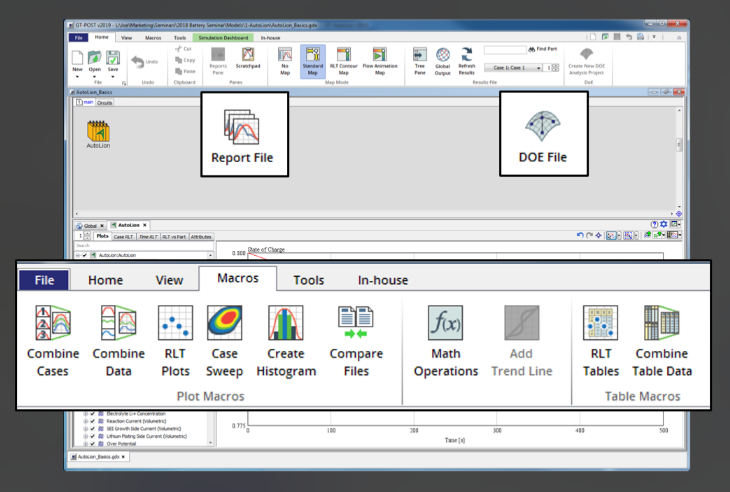The height and width of the screenshot is (492, 730).
Task: Toggle the Over Potential plot checkbox
Action: [x=93, y=441]
